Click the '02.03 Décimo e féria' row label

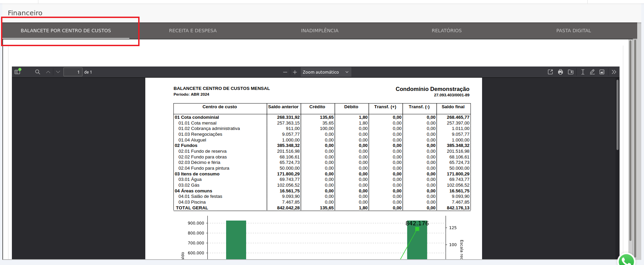(199, 163)
